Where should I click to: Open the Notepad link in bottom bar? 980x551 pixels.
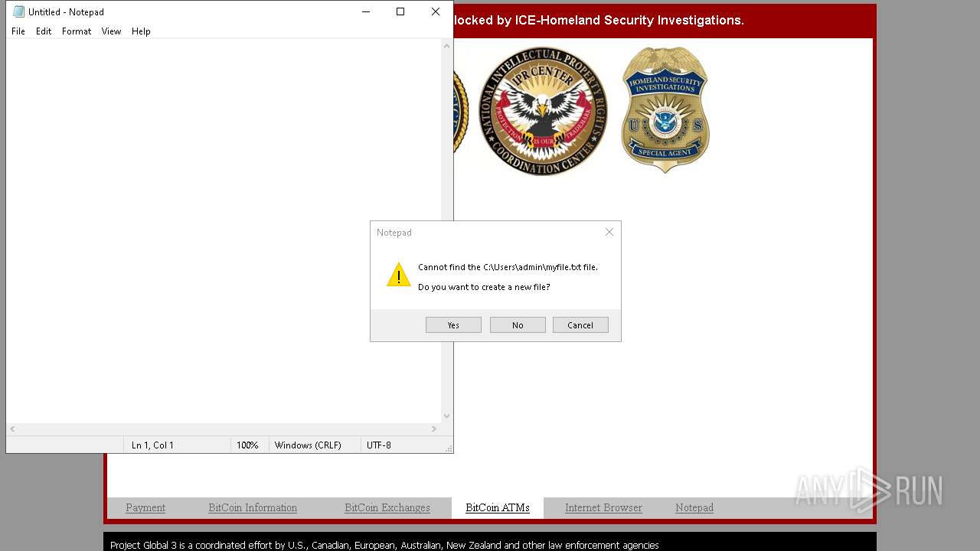point(694,507)
